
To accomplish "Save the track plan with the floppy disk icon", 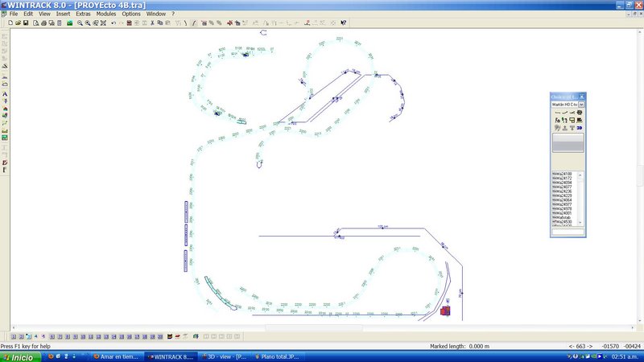I will [x=26, y=23].
